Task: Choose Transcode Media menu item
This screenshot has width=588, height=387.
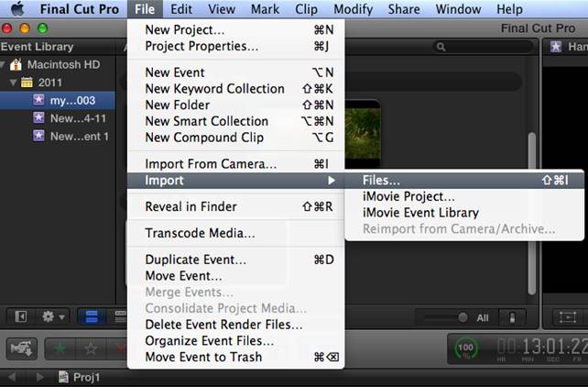Action: (236, 233)
